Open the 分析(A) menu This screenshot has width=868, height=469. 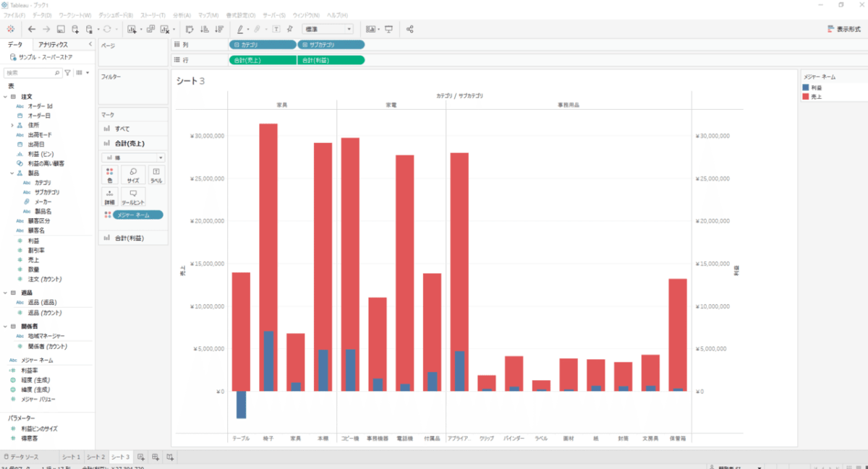pos(182,15)
